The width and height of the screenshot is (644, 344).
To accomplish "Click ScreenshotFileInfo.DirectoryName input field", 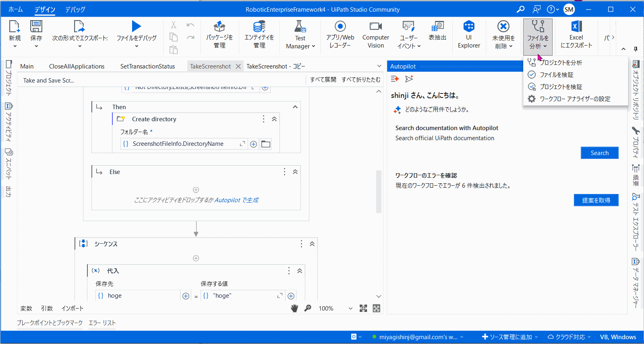I will click(x=184, y=144).
